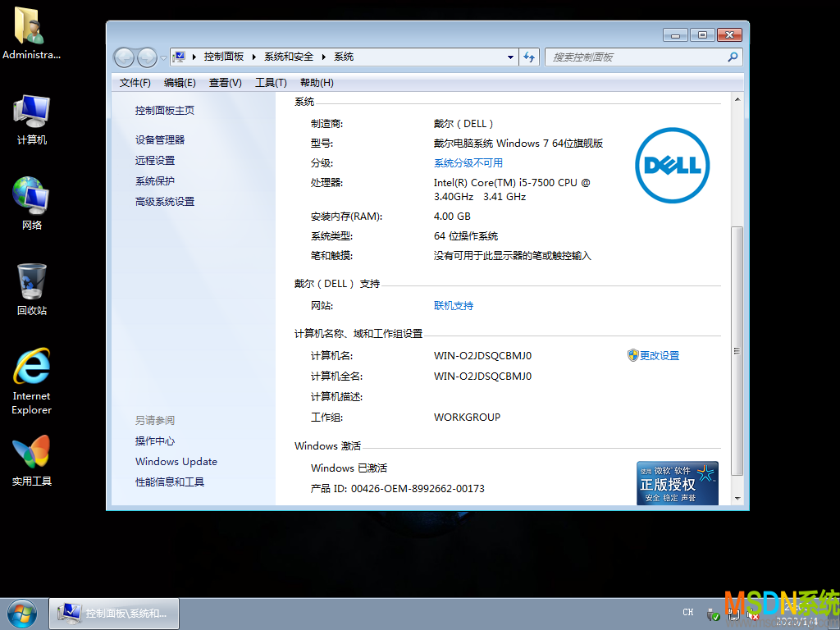This screenshot has height=630, width=840.
Task: Click the vertical scrollbar thumb
Action: [737, 351]
